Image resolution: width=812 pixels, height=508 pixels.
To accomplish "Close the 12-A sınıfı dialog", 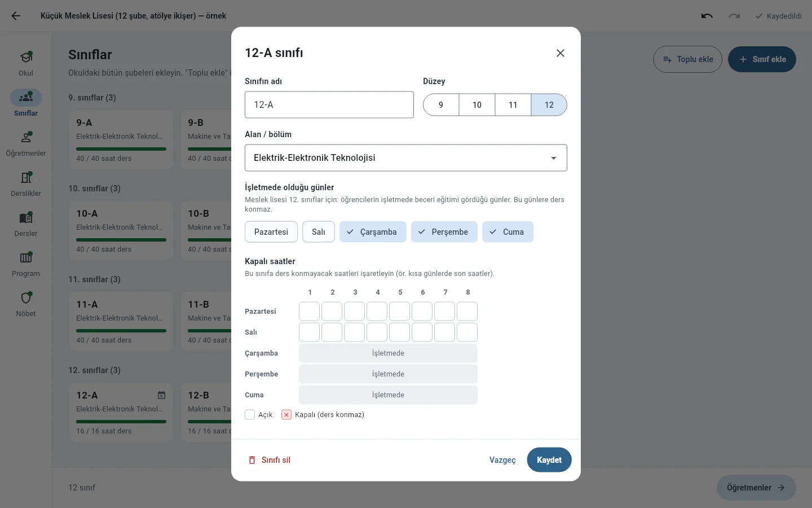I will 561,53.
